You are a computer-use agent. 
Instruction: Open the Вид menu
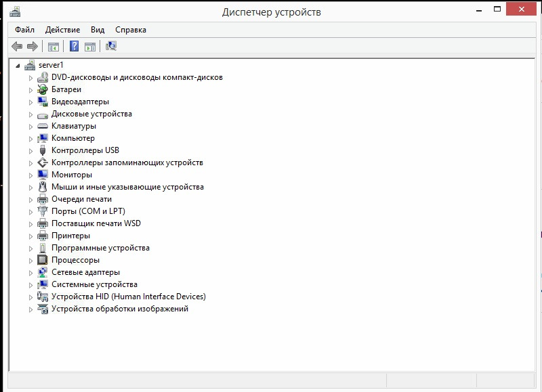click(x=98, y=30)
